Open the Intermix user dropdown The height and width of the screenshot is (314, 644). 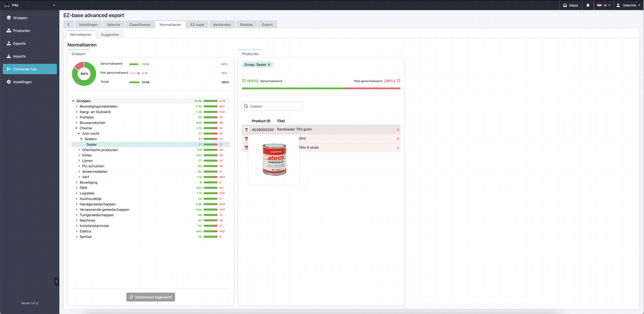point(628,5)
